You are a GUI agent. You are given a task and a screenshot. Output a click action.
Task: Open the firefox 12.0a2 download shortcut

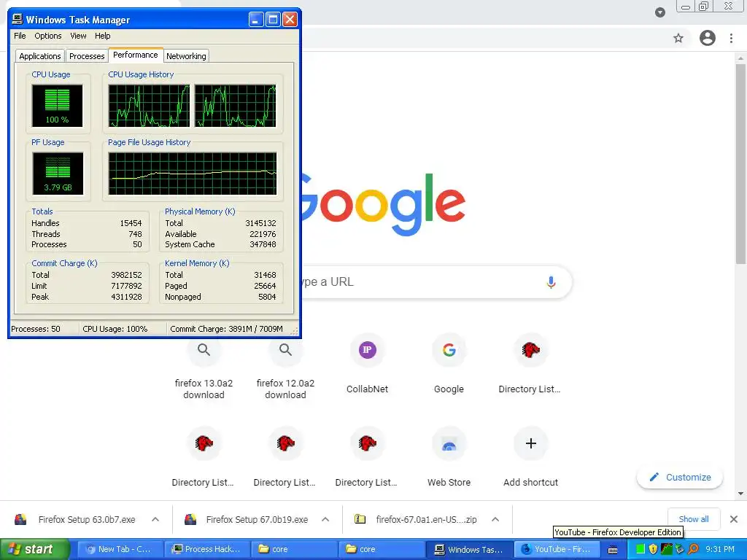tap(285, 367)
